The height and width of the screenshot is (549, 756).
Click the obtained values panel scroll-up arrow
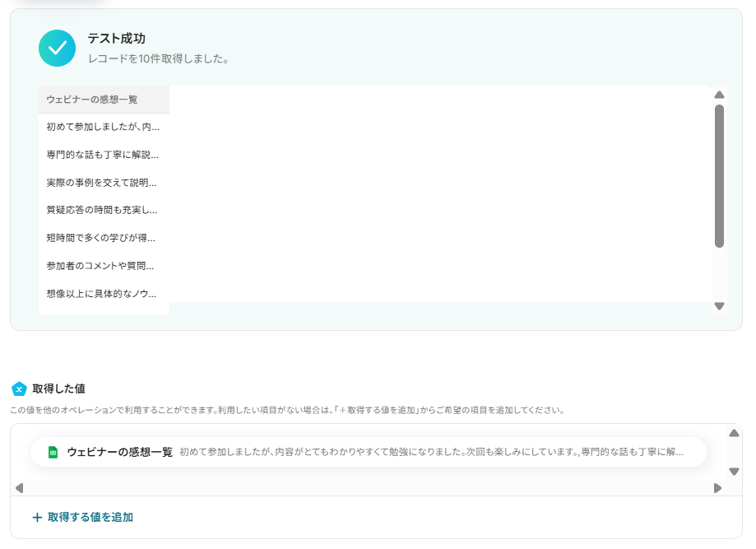point(734,433)
